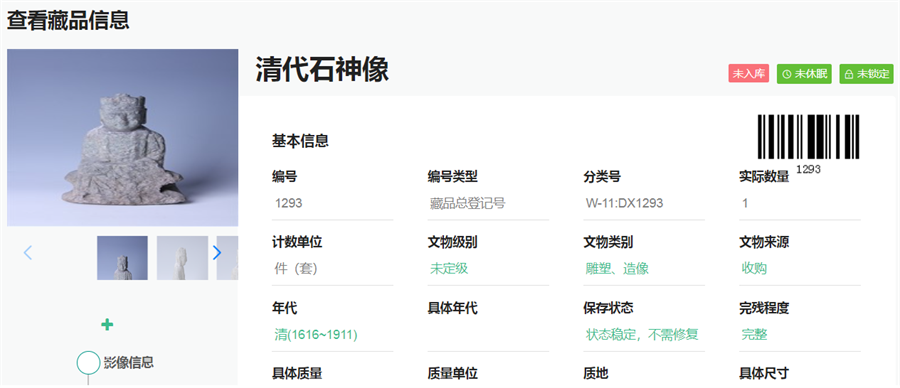Click the 计数单位 field 件（套）
This screenshot has width=900, height=388.
click(x=332, y=269)
